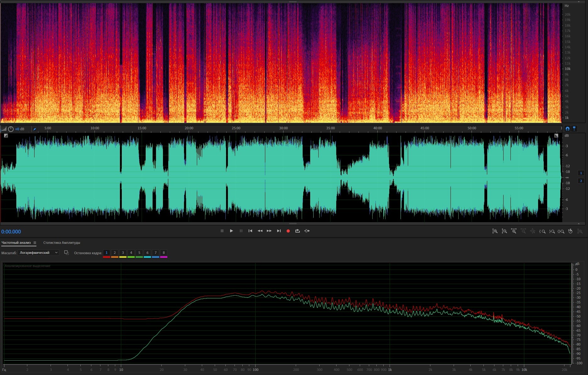Image resolution: width=588 pixels, height=375 pixels.
Task: Toggle channel 1 enable button
Action: pos(581,173)
